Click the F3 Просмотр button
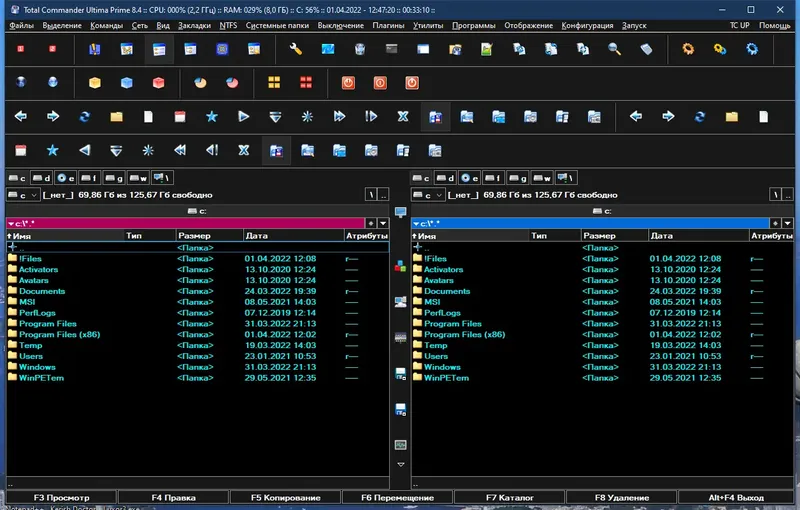This screenshot has height=510, width=800. [61, 497]
